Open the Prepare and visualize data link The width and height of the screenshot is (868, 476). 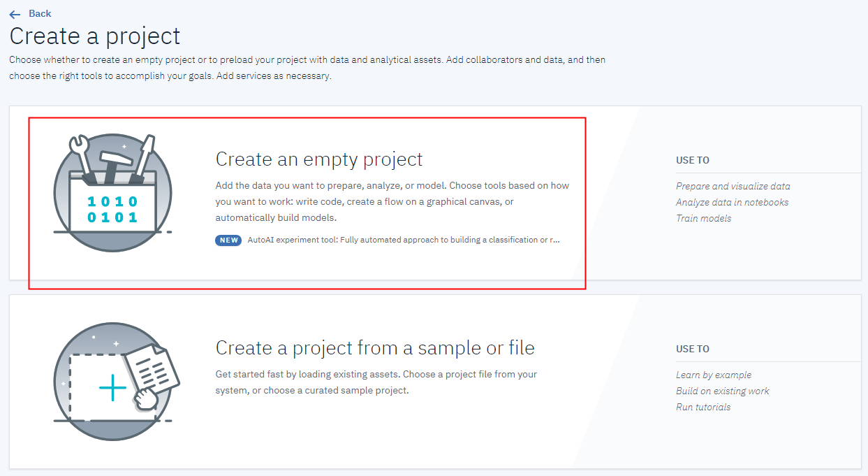point(733,186)
